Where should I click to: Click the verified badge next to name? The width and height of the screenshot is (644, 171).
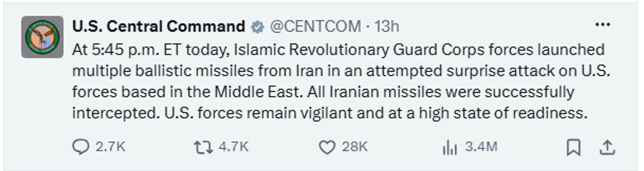257,27
